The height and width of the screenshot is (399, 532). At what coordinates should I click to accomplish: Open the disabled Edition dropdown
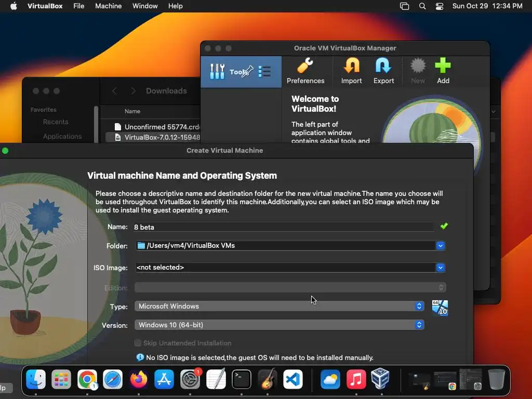(290, 287)
